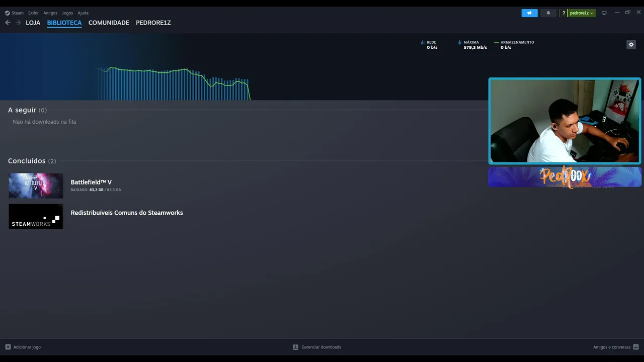Click the webcam overlay video
Screen dimensions: 644x362
565,121
